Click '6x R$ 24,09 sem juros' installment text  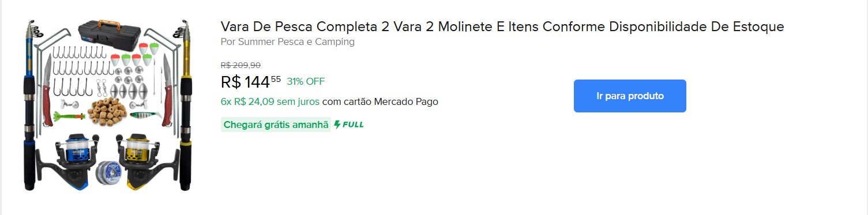[x=270, y=101]
